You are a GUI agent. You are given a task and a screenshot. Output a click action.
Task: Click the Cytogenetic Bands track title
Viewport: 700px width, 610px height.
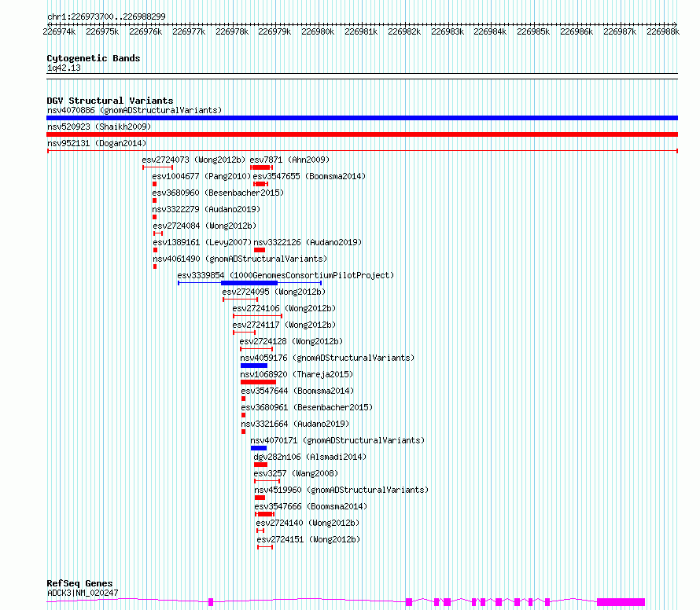coord(94,58)
